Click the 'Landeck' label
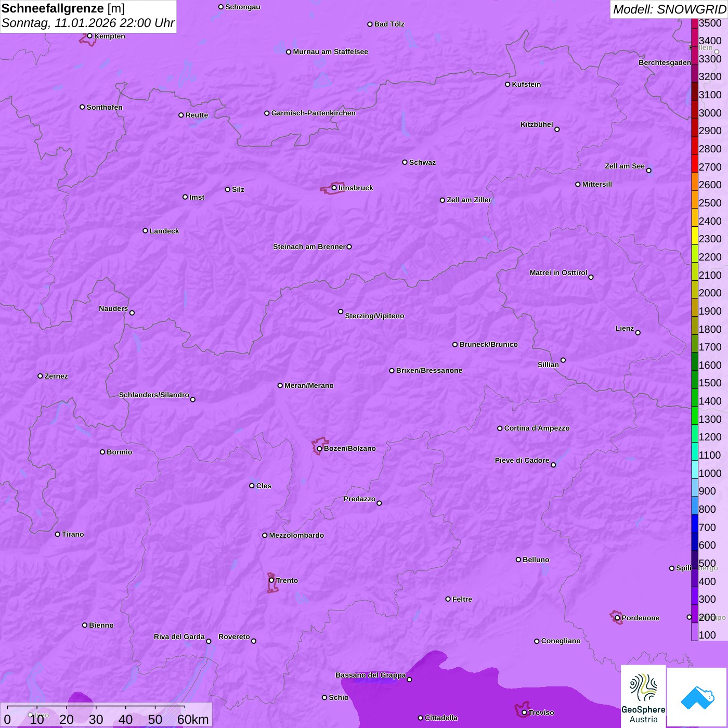The width and height of the screenshot is (728, 728). click(x=164, y=231)
